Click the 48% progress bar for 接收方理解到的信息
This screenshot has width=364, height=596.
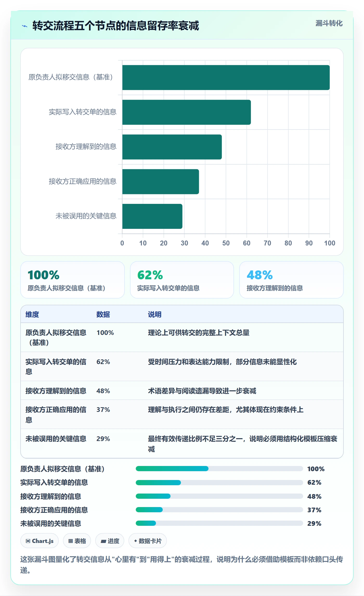coord(219,496)
